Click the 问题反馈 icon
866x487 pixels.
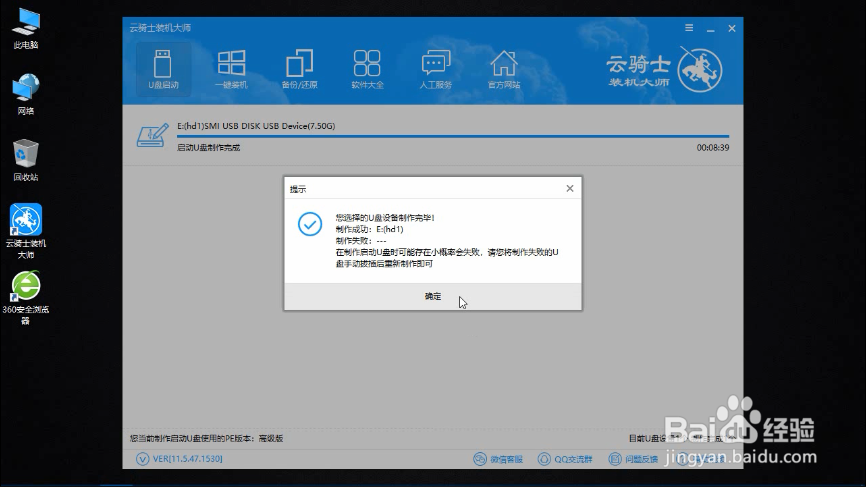pos(615,459)
